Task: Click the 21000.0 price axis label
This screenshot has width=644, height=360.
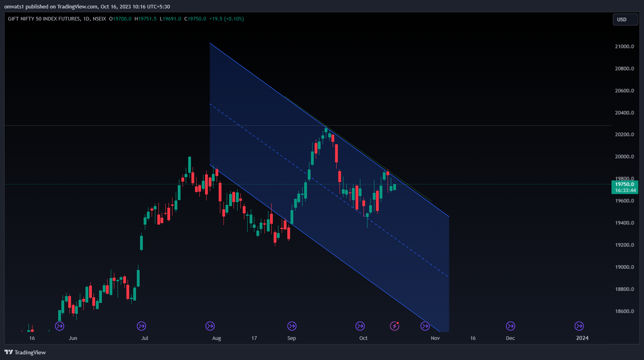Action: click(624, 47)
